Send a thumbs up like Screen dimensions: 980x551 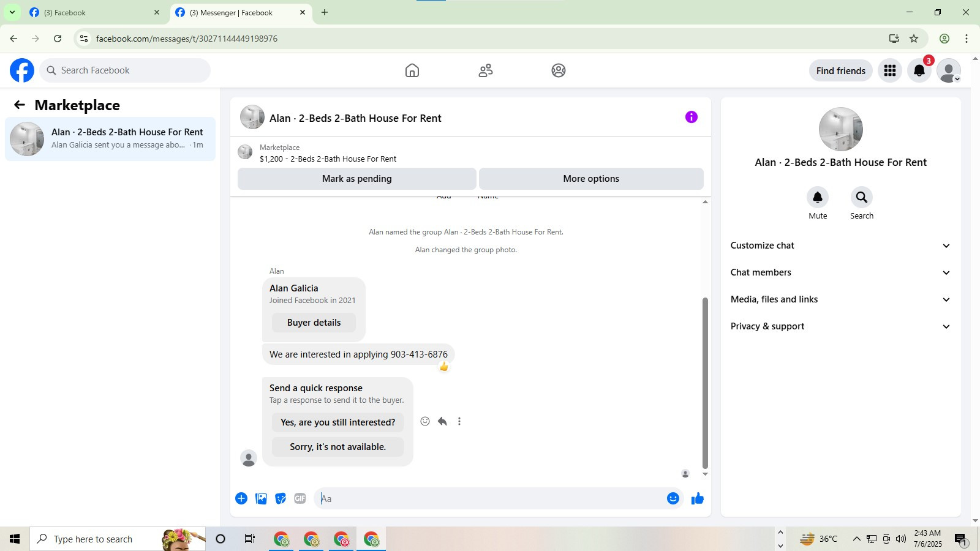point(697,498)
